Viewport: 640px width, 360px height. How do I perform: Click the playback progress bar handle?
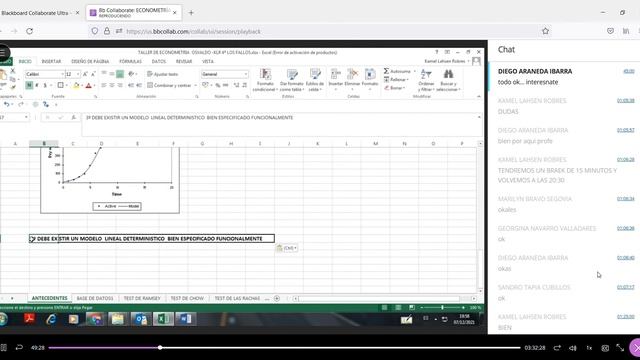coord(160,348)
